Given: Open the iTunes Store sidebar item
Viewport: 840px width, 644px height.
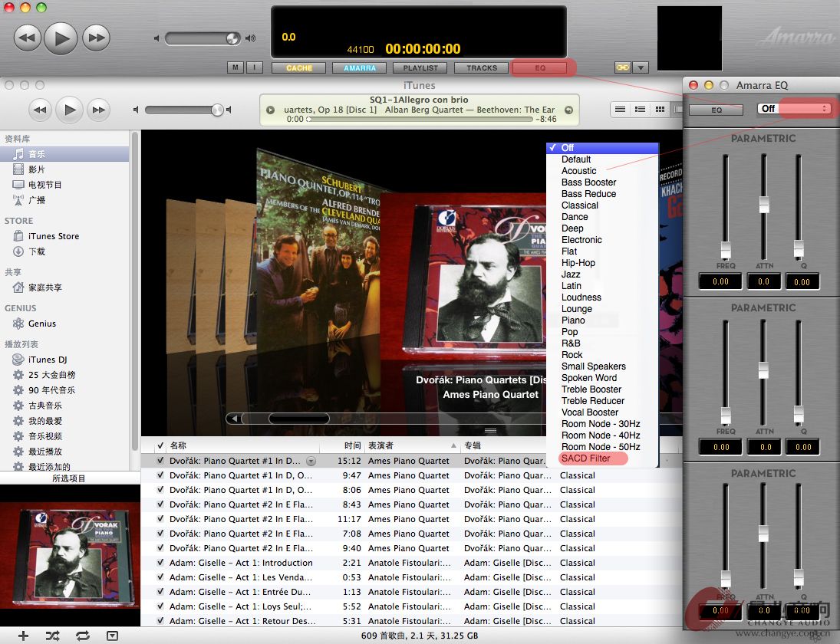Looking at the screenshot, I should point(64,236).
